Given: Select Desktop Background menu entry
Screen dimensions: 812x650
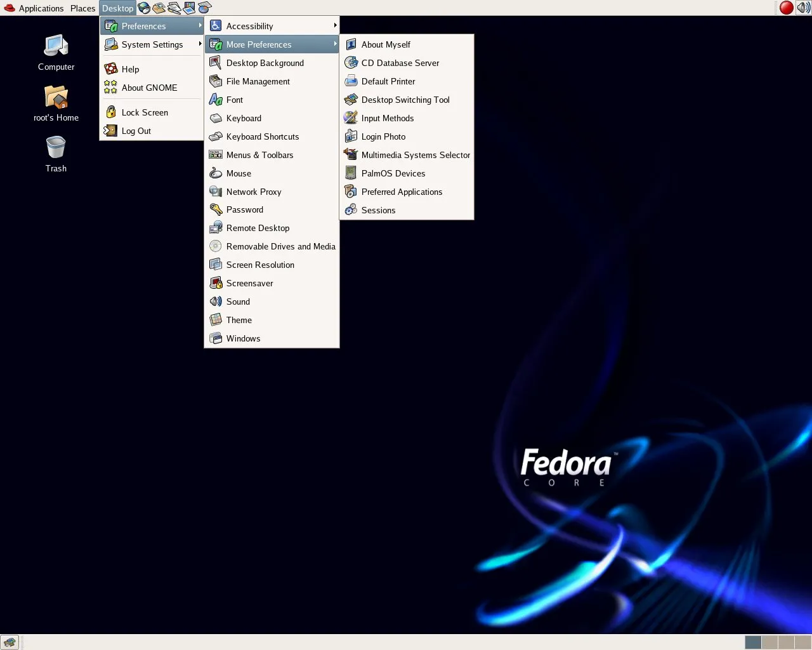Looking at the screenshot, I should [265, 63].
